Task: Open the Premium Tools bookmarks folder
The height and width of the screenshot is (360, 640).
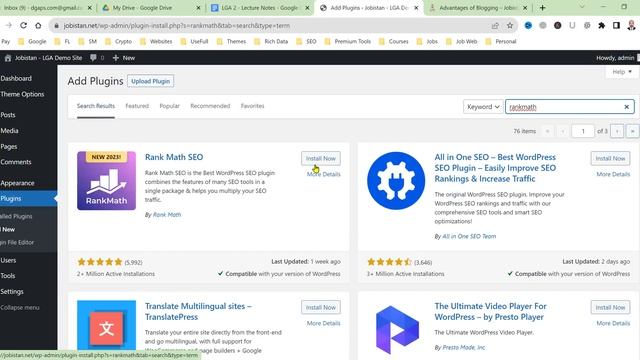Action: [x=348, y=41]
